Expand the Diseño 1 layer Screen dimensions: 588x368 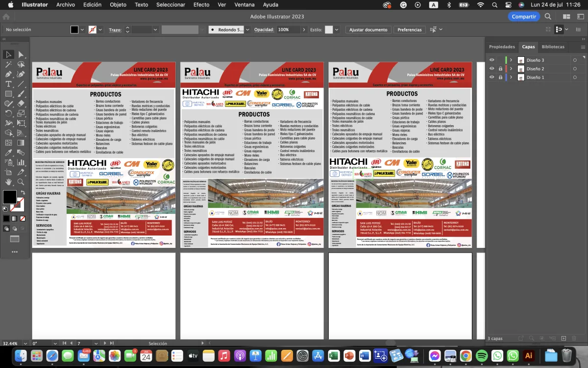[x=511, y=77]
